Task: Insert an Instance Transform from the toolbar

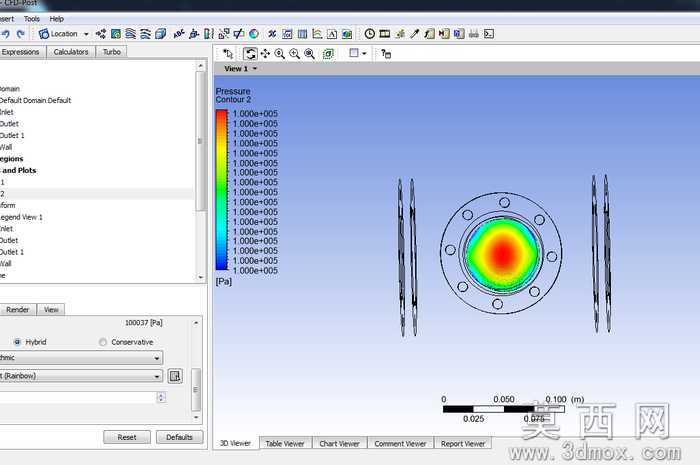Action: pyautogui.click(x=224, y=34)
